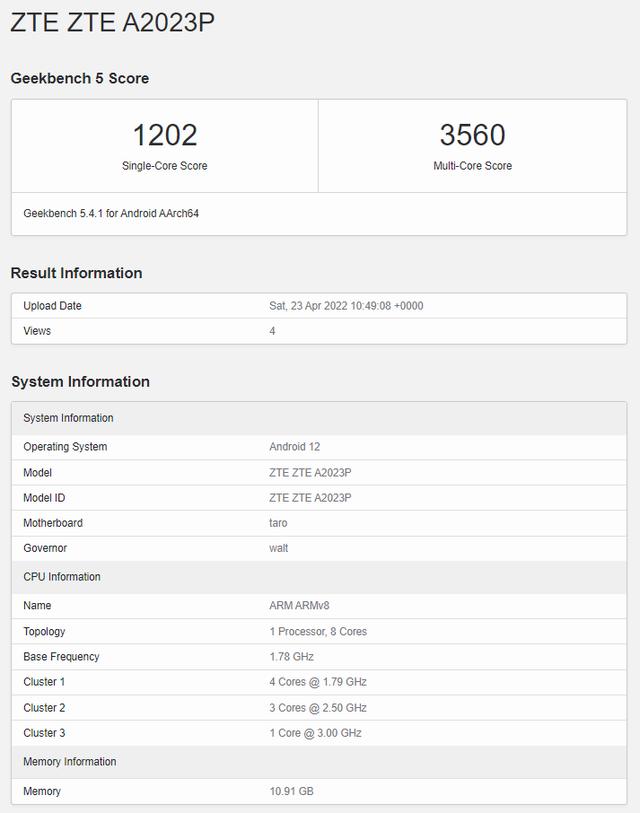Image resolution: width=640 pixels, height=813 pixels.
Task: Click the governor value walt
Action: [x=278, y=548]
